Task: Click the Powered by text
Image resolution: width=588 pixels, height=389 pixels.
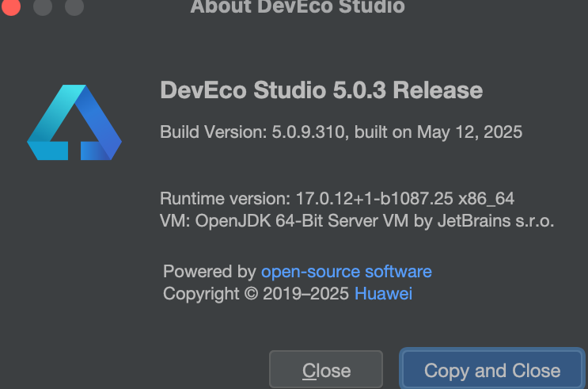Action: 210,272
